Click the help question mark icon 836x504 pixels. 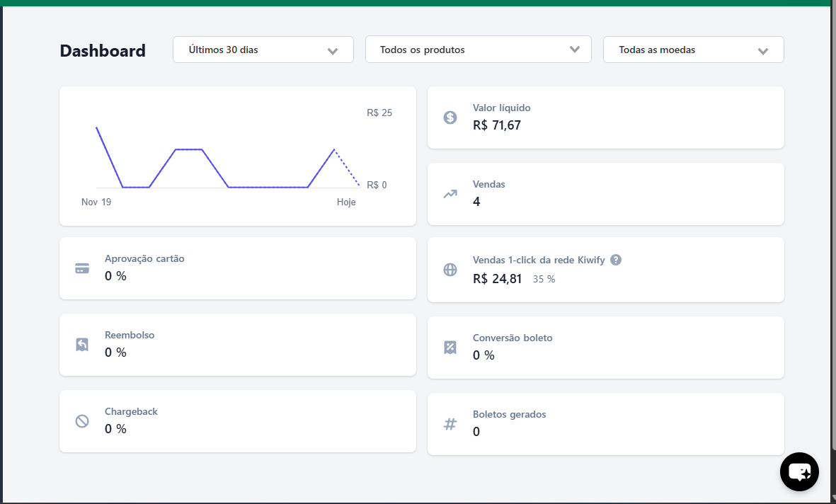click(616, 260)
